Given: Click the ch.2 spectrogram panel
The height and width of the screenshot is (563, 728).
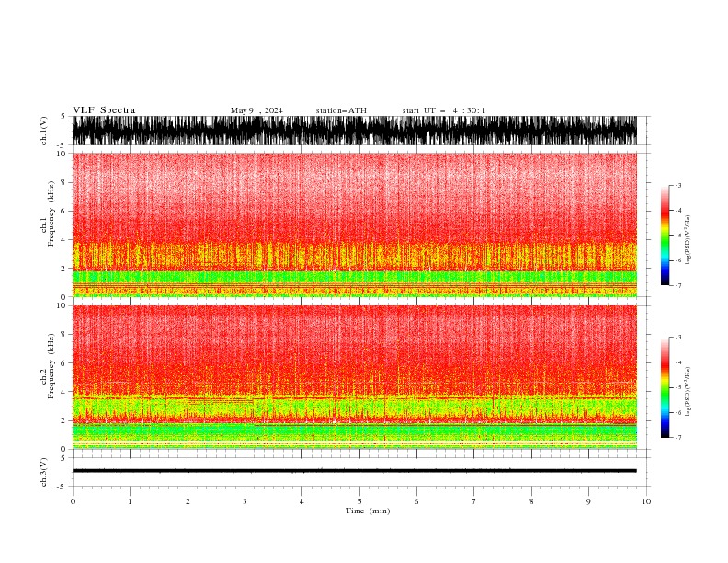Looking at the screenshot, I should click(354, 377).
